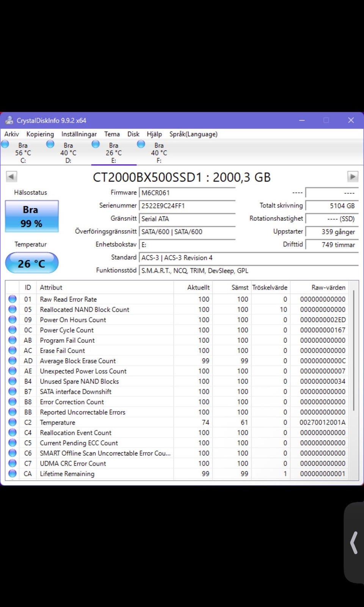This screenshot has width=364, height=607.
Task: Click the Firmware field M6CR061
Action: (x=187, y=193)
